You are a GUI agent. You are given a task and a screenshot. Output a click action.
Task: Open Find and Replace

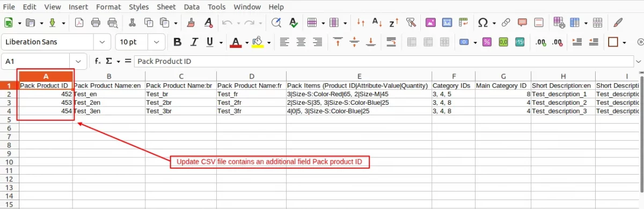[x=276, y=23]
